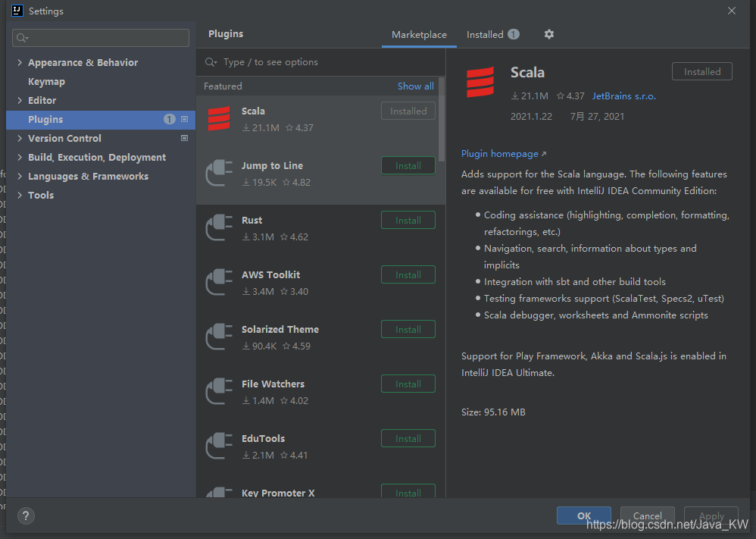Click the AWS Toolkit plugin icon

click(x=219, y=282)
